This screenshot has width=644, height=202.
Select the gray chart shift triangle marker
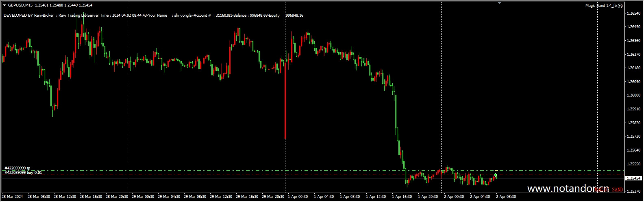click(x=499, y=3)
